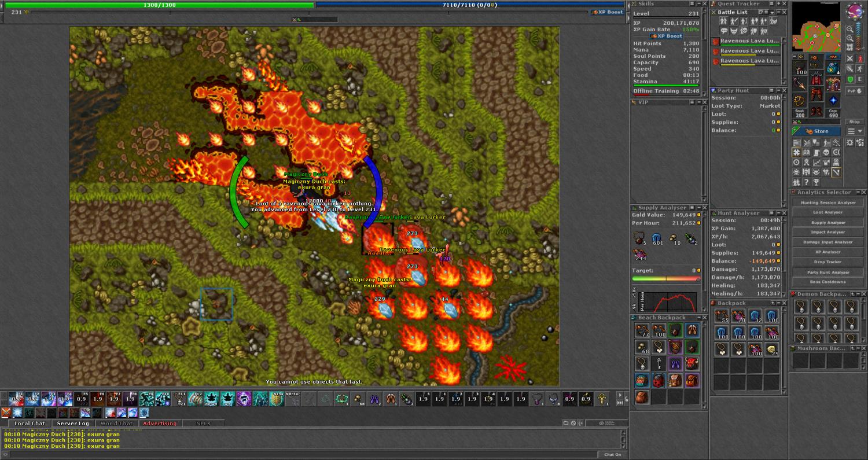Click blue gem equipment slot
868x460 pixels.
[x=833, y=101]
